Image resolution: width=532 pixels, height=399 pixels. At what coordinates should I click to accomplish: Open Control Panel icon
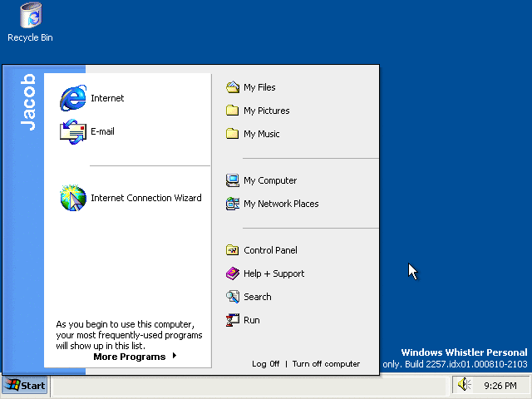[x=233, y=250]
